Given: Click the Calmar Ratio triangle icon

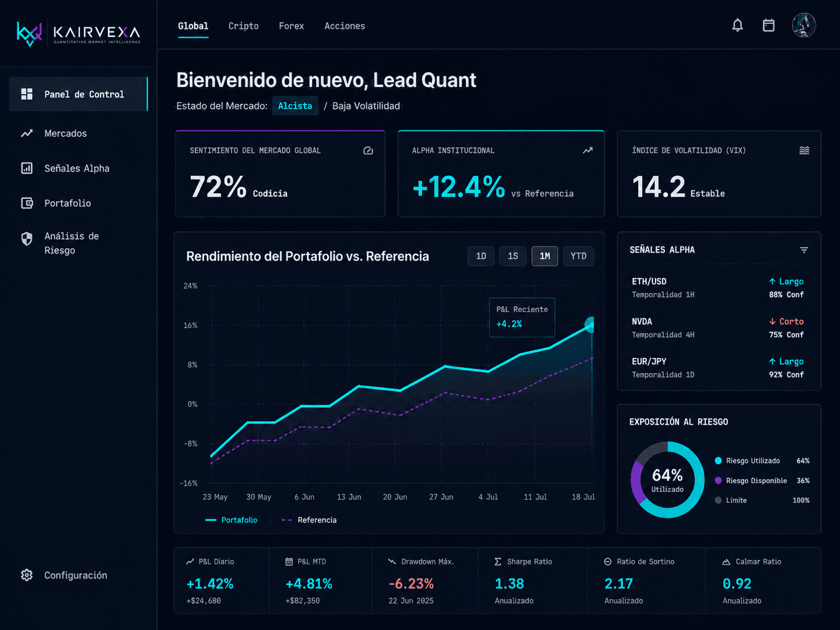Looking at the screenshot, I should (726, 562).
